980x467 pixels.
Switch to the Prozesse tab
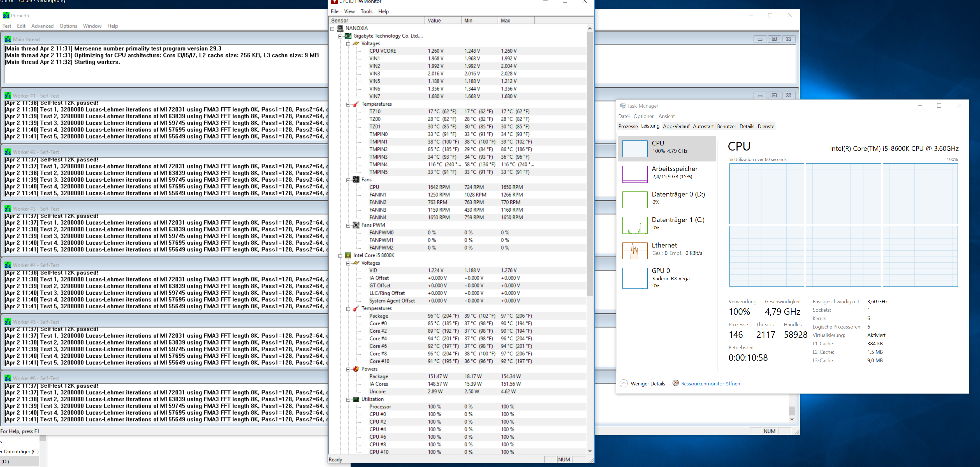628,126
